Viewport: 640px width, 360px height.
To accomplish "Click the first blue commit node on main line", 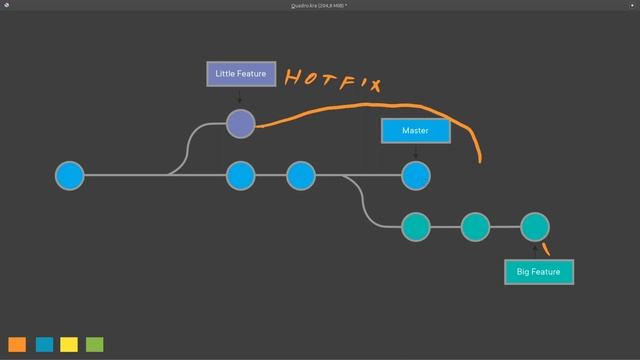I will point(70,176).
